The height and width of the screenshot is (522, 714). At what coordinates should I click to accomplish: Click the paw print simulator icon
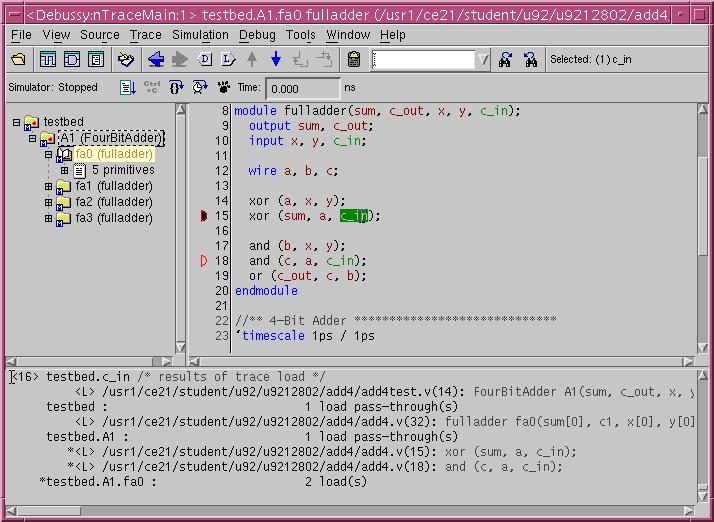[x=224, y=88]
